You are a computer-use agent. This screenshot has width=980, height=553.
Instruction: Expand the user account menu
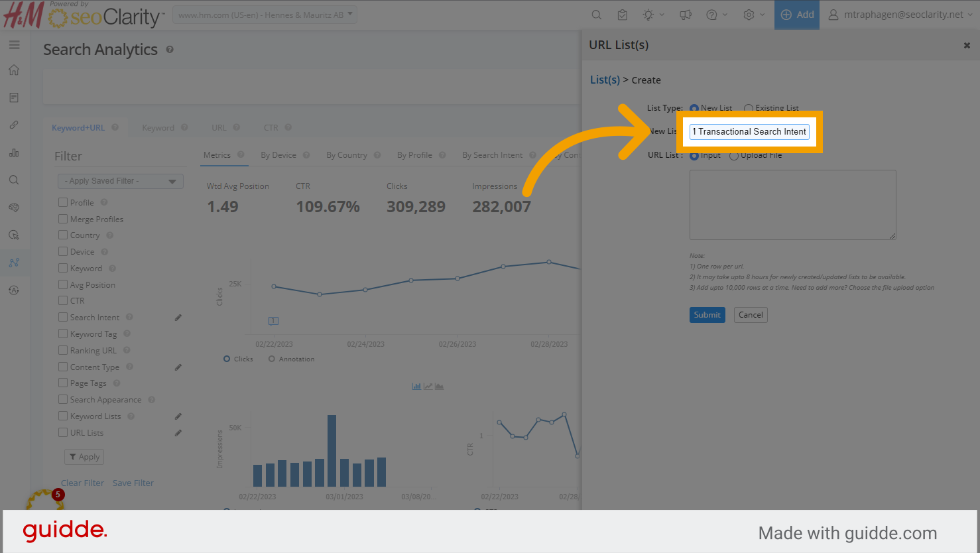pos(900,15)
